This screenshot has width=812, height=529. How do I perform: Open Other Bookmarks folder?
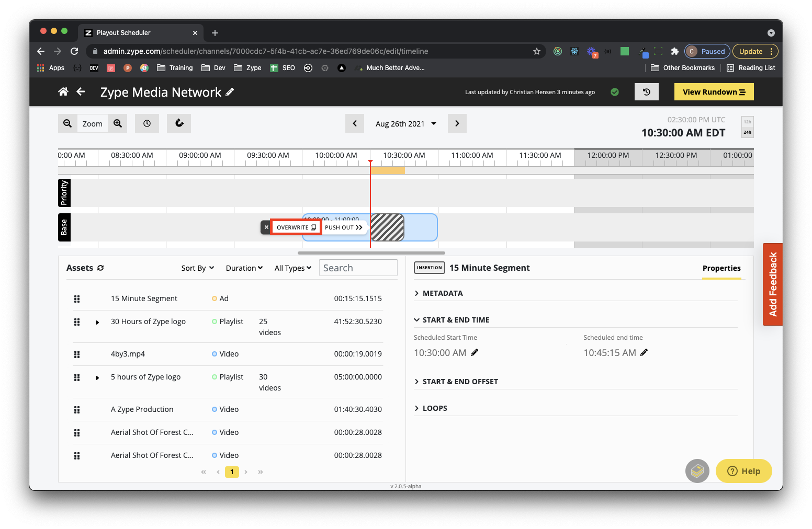tap(683, 68)
